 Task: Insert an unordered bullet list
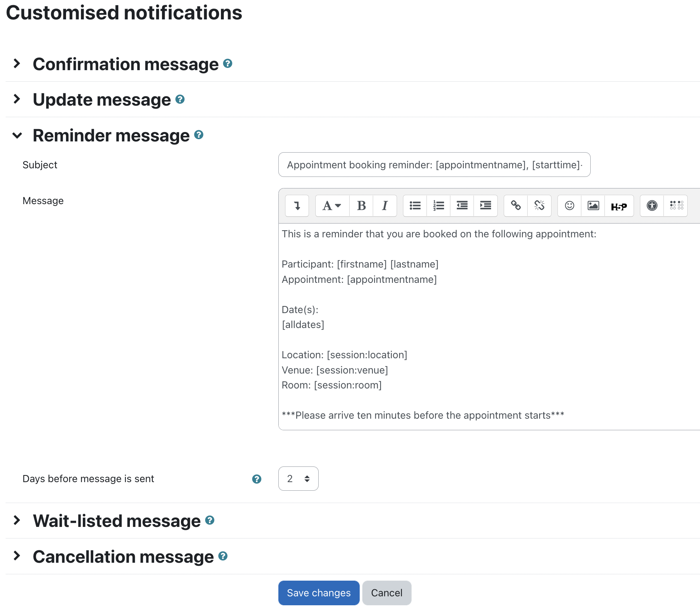click(x=415, y=206)
